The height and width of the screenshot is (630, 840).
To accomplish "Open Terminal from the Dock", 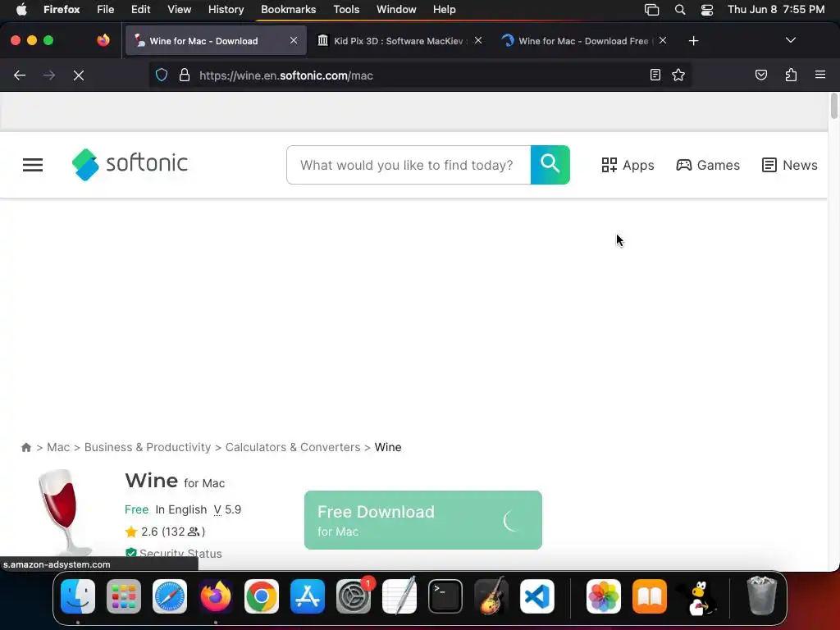I will [x=445, y=596].
